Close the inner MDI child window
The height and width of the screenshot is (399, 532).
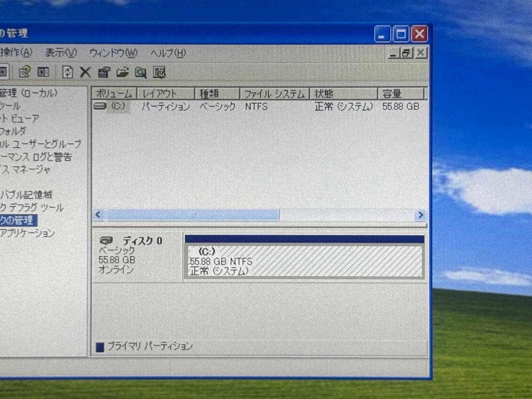[x=421, y=53]
